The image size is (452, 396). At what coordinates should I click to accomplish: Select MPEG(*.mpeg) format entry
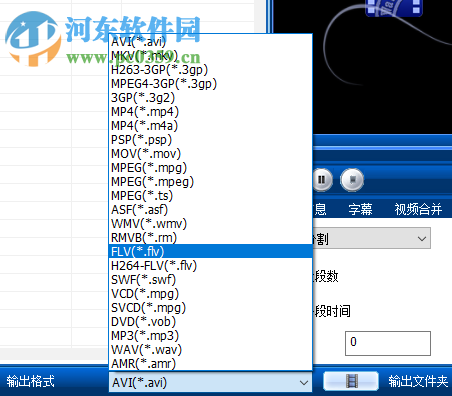coord(210,182)
